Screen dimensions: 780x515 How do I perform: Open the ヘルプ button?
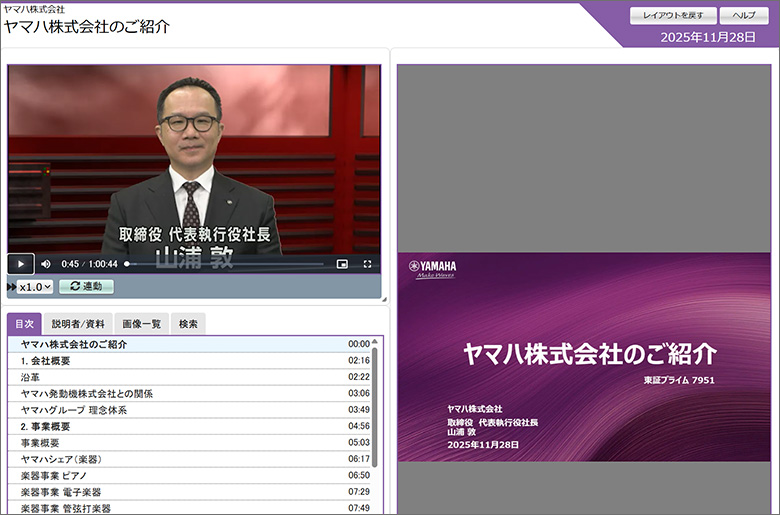[744, 15]
